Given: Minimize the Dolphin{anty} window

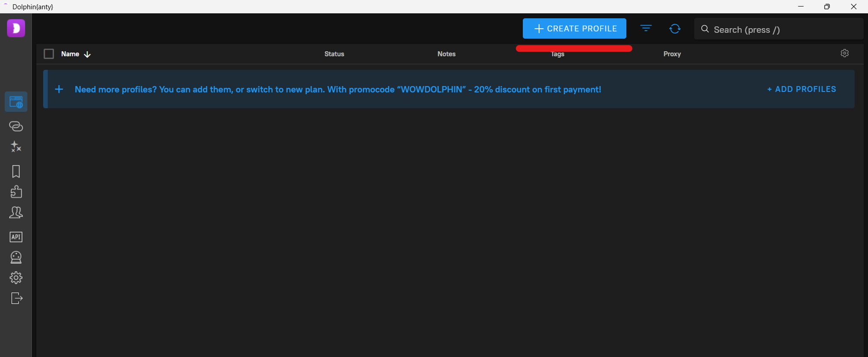Looking at the screenshot, I should pyautogui.click(x=801, y=7).
